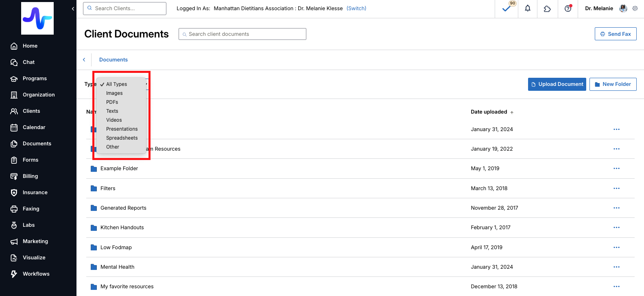
Task: Open the Calendar section
Action: pos(34,127)
